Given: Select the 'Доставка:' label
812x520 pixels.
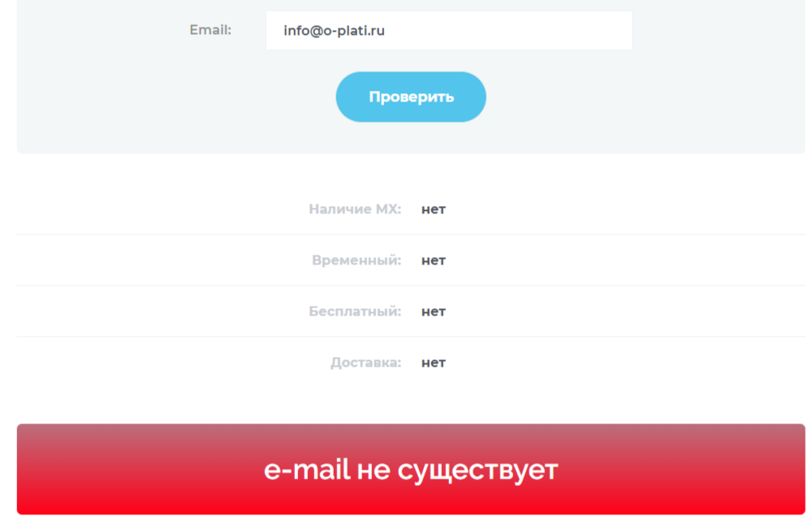Looking at the screenshot, I should 365,363.
